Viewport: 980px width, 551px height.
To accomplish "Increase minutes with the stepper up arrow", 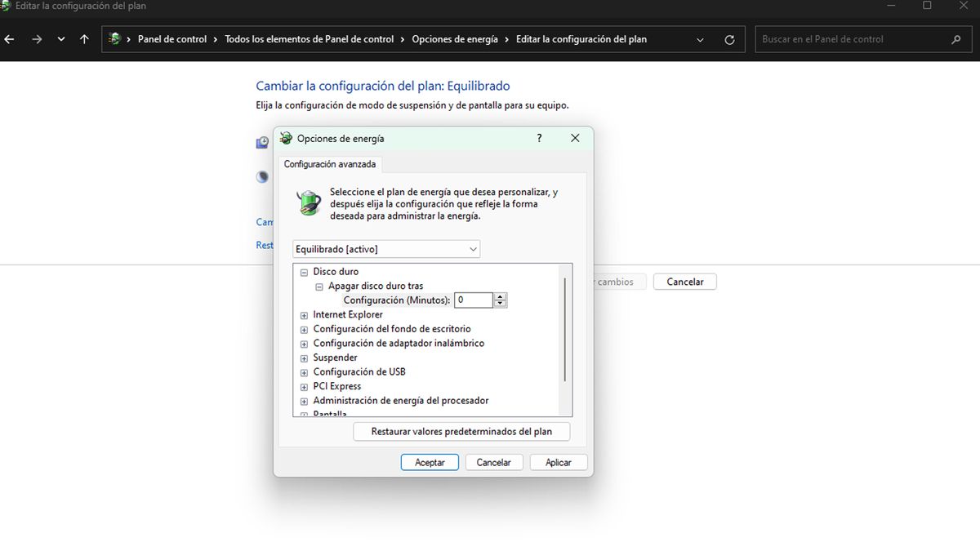I will tap(500, 296).
